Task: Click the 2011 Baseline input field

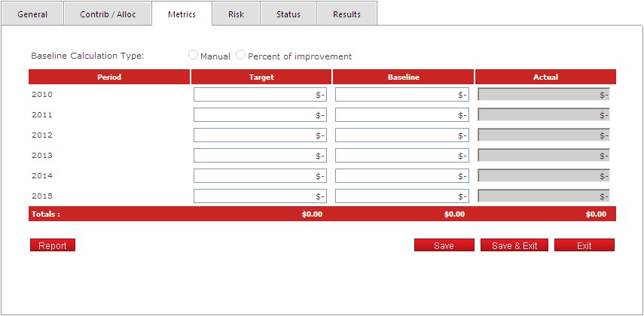Action: tap(401, 115)
